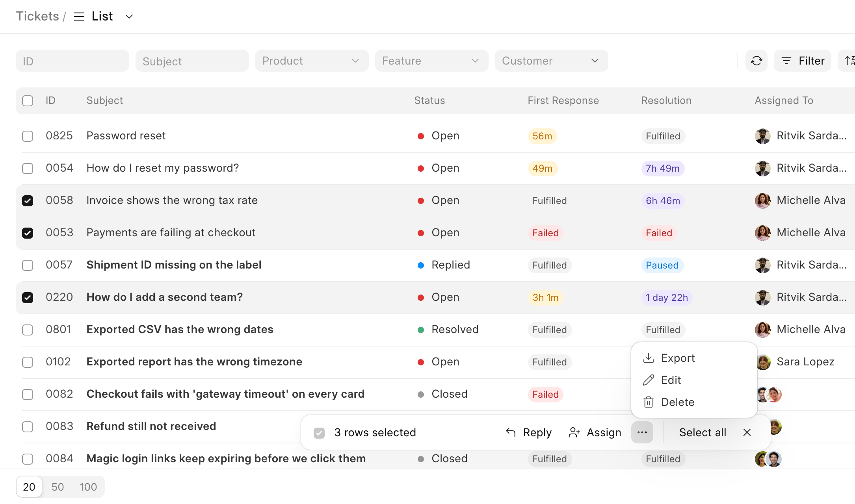Open the Customer filter dropdown

coord(551,61)
